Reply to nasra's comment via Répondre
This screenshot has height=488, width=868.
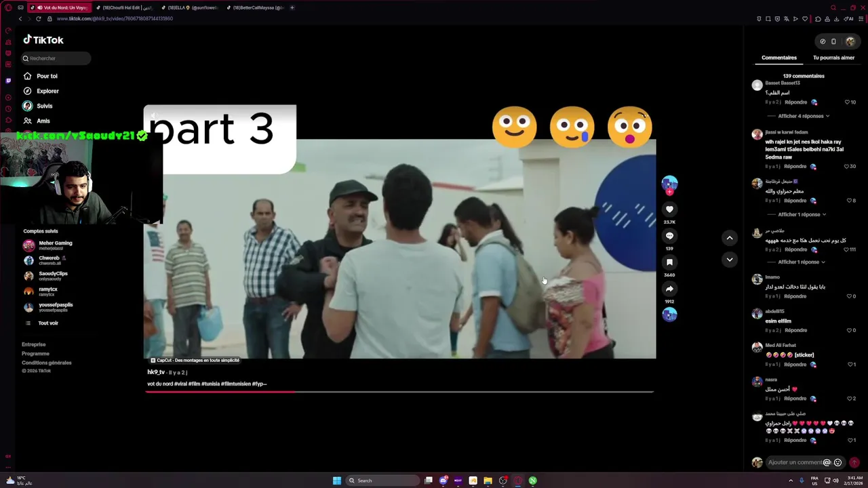tap(795, 399)
